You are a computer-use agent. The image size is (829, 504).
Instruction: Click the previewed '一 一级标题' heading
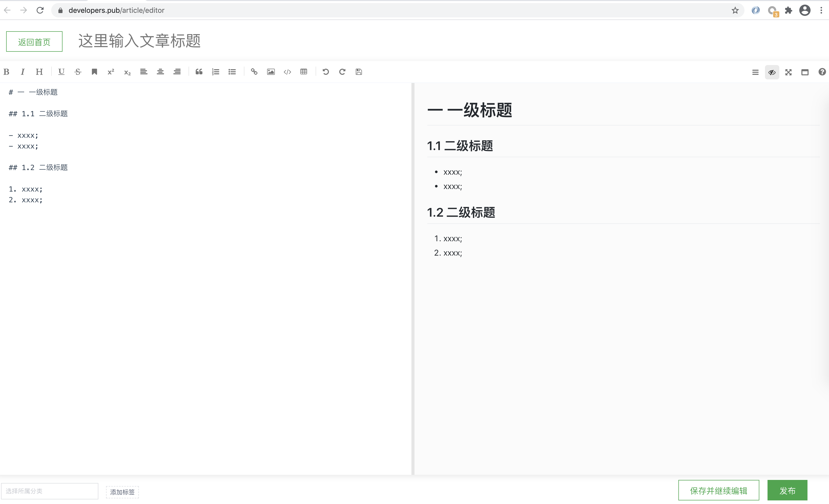(469, 110)
